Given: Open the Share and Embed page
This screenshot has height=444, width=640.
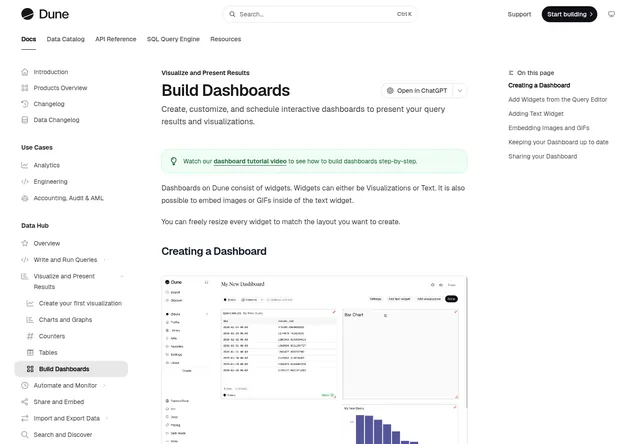Looking at the screenshot, I should point(59,402).
